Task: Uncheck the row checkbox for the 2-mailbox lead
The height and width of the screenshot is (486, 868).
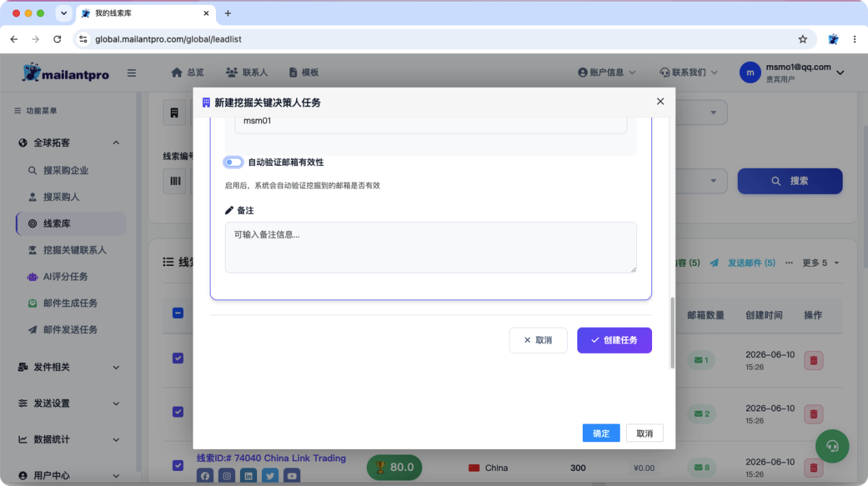Action: (178, 411)
